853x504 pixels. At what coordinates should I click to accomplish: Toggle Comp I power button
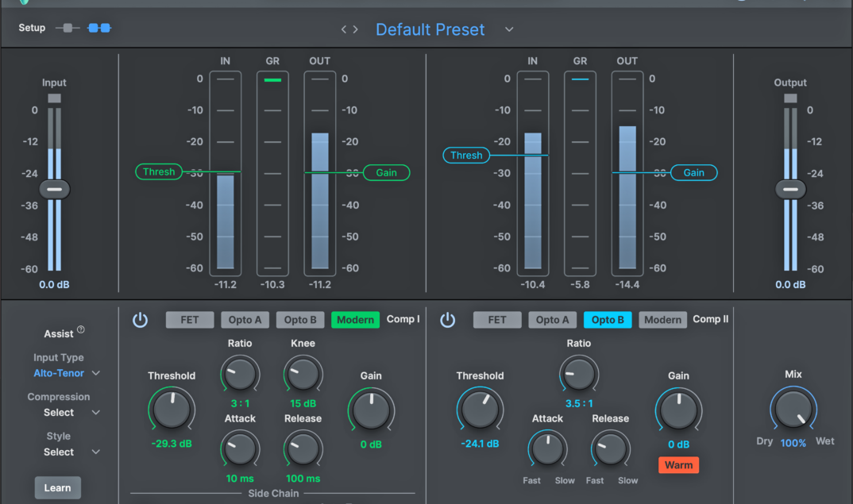140,320
